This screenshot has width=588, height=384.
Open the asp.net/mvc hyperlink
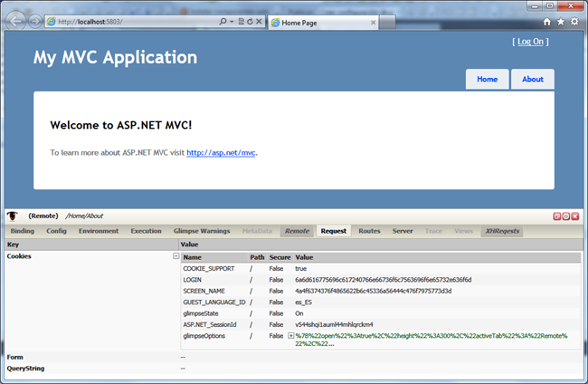[221, 153]
